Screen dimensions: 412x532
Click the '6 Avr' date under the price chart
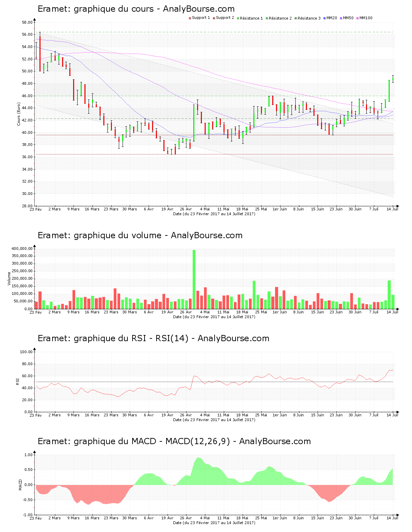point(149,209)
